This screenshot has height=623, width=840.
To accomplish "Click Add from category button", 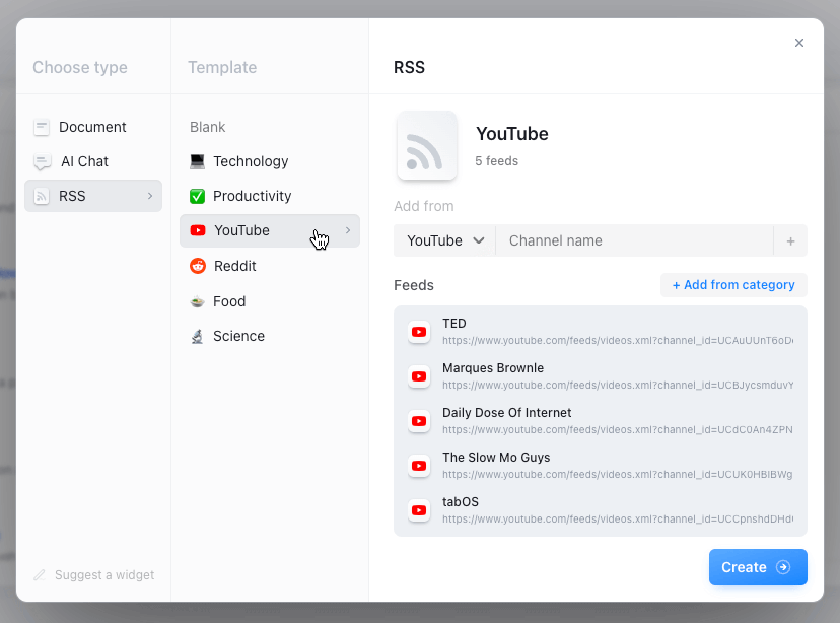I will [733, 285].
